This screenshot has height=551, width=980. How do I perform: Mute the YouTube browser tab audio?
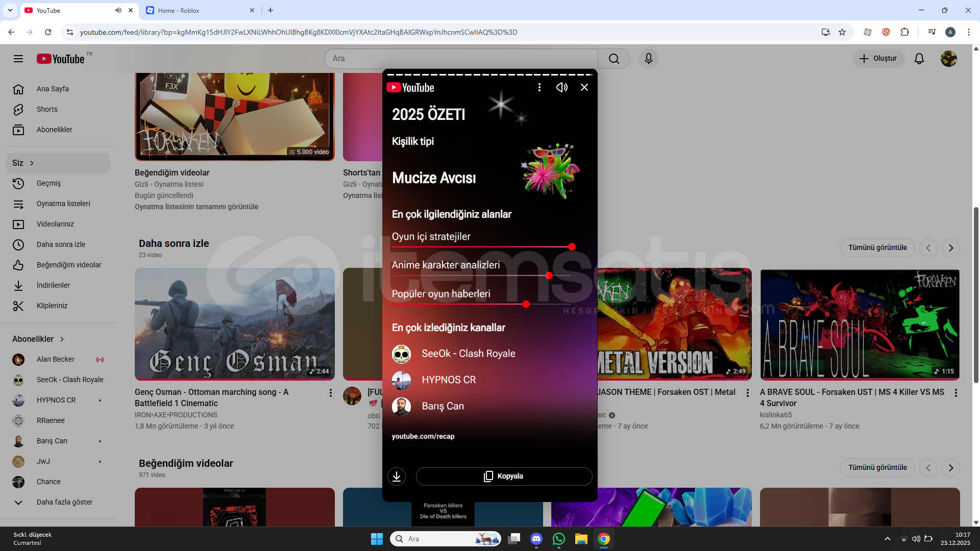pos(118,10)
